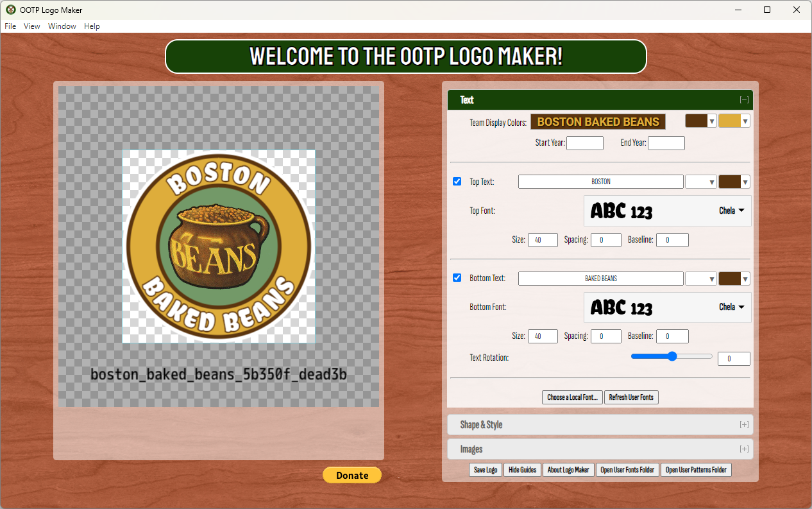Viewport: 812px width, 509px height.
Task: Disable the Bottom Text checkbox
Action: tap(457, 278)
